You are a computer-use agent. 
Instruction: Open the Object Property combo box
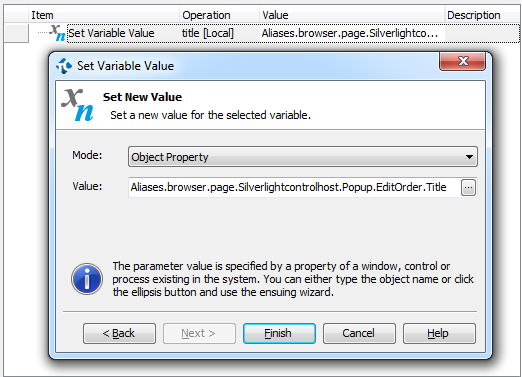[x=303, y=157]
